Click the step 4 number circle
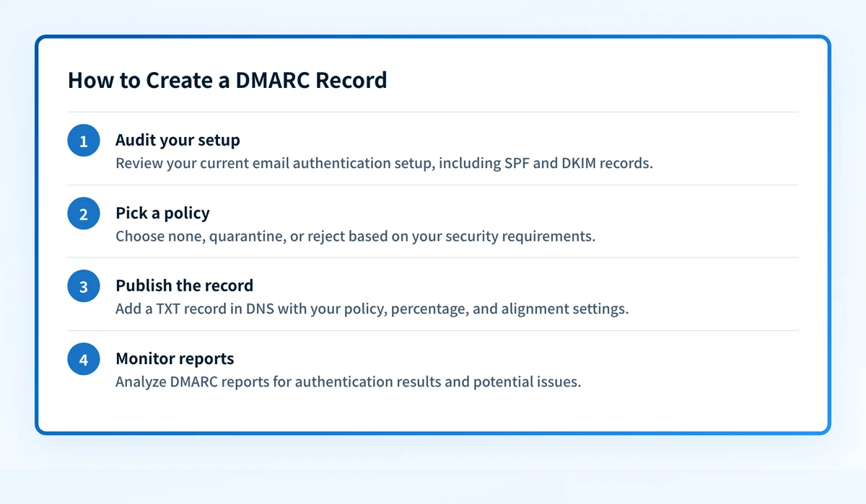This screenshot has width=866, height=504. [84, 359]
